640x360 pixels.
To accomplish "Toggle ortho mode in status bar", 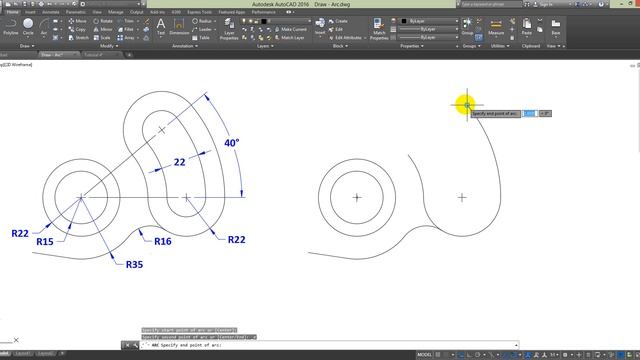I will click(469, 355).
